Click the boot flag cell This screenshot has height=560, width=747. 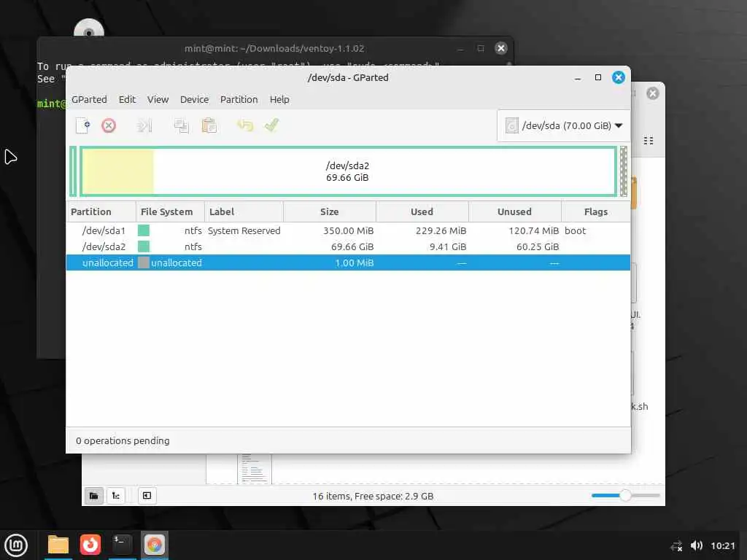pos(575,230)
